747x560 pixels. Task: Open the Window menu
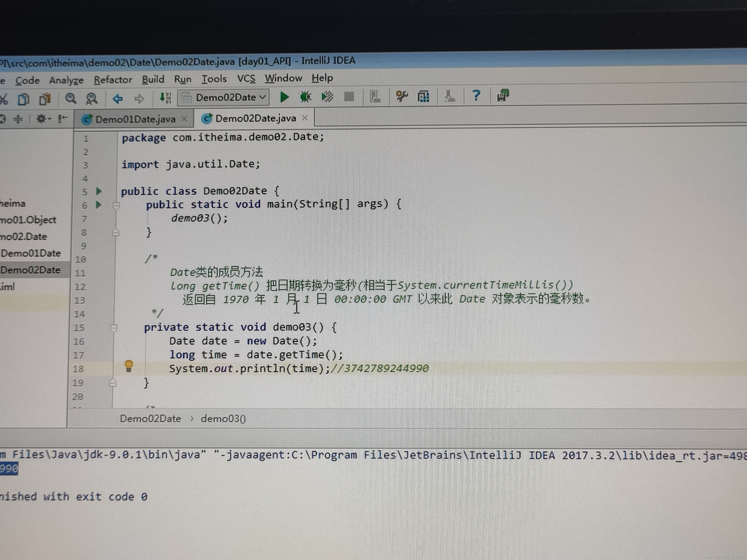point(283,78)
